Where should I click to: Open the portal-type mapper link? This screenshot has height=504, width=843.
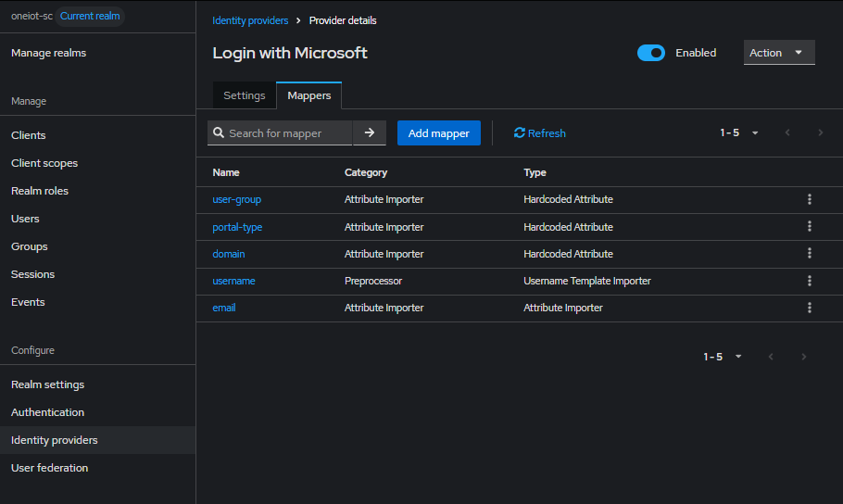[237, 227]
